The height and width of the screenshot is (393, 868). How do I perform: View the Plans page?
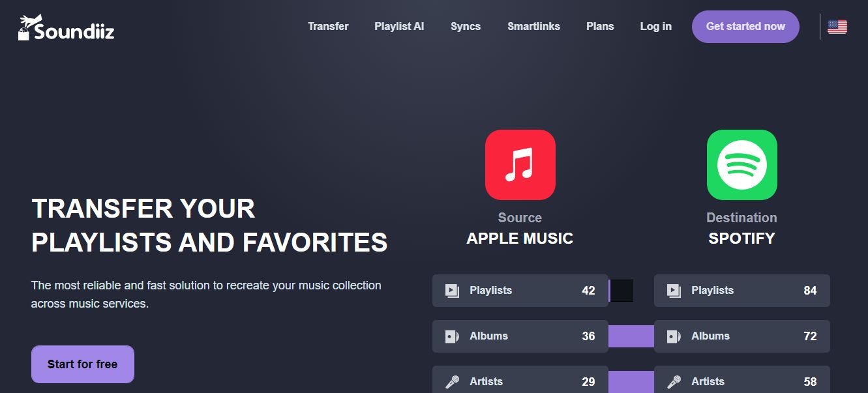pyautogui.click(x=600, y=27)
